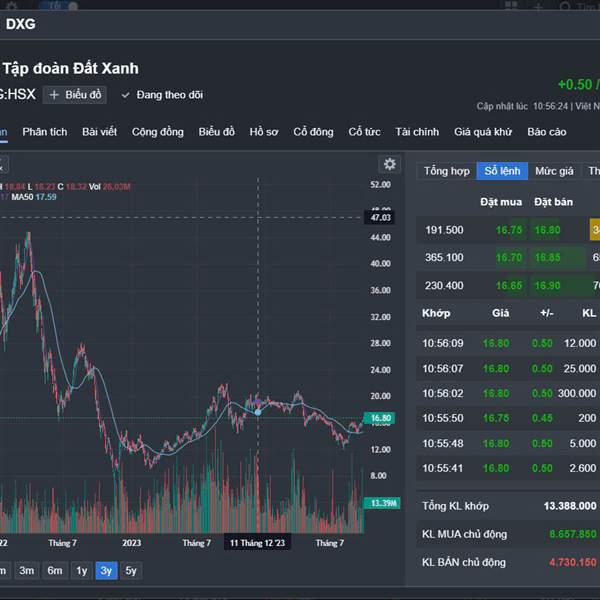
Task: Click Tổng KL khớp value 13.388.000
Action: pos(570,506)
